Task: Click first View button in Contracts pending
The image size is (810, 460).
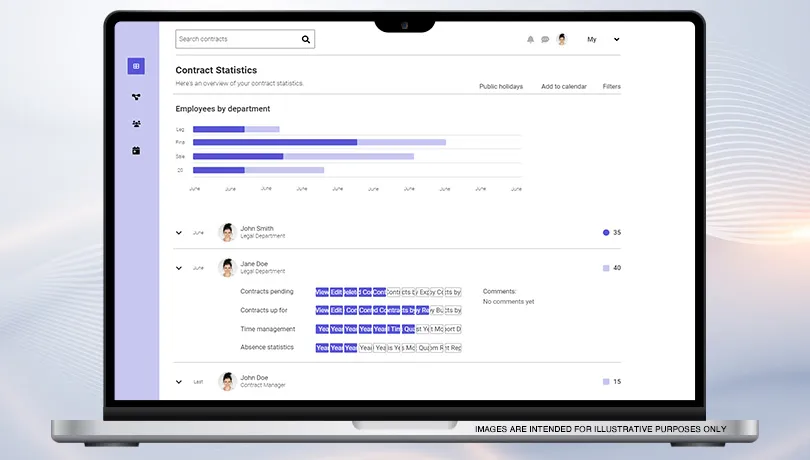Action: tap(322, 292)
